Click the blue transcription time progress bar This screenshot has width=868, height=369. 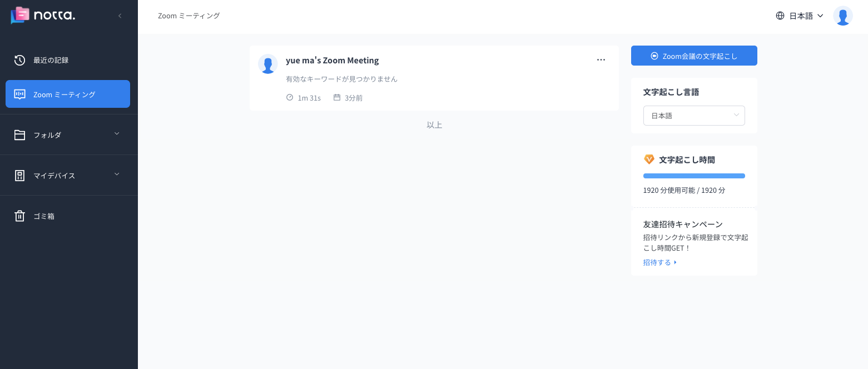click(x=694, y=176)
